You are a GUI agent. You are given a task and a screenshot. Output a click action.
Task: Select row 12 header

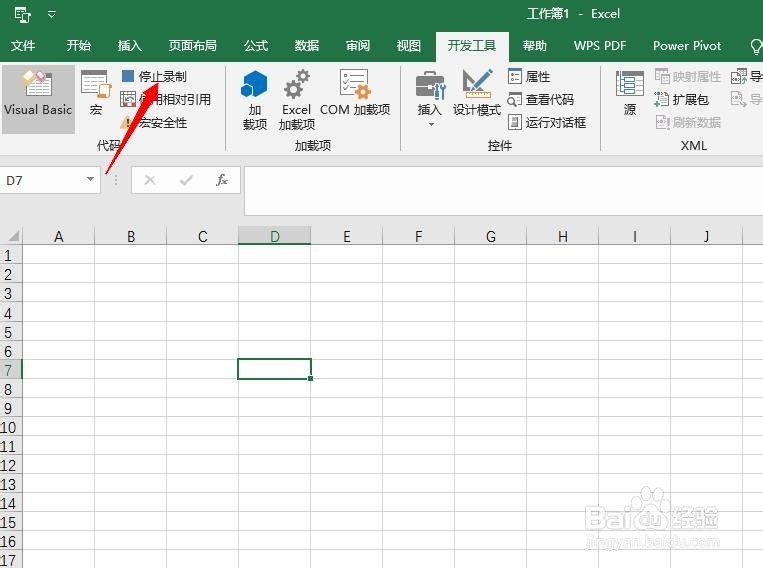coord(11,465)
